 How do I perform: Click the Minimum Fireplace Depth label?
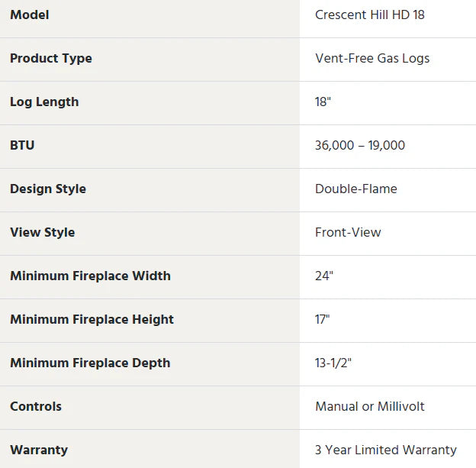point(90,363)
